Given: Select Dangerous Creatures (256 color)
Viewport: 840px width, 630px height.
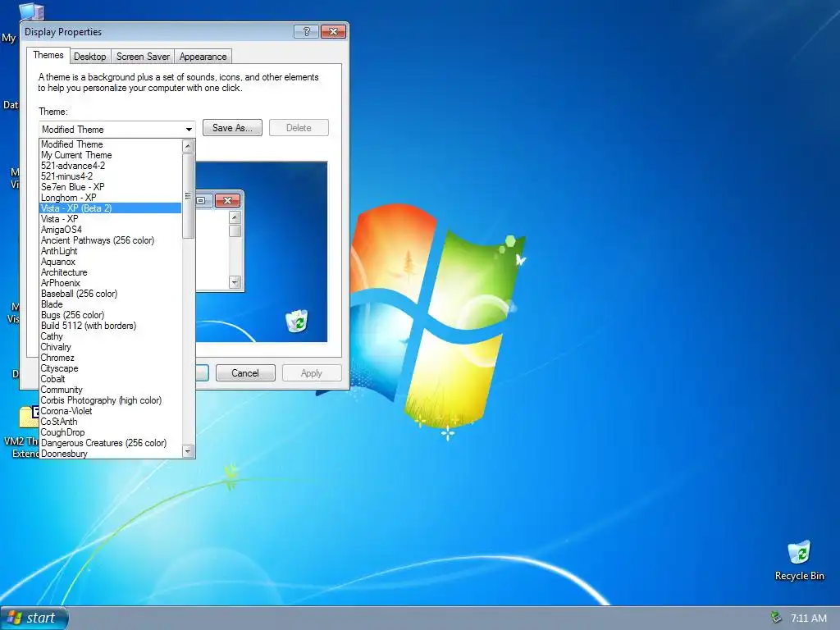Looking at the screenshot, I should click(111, 443).
